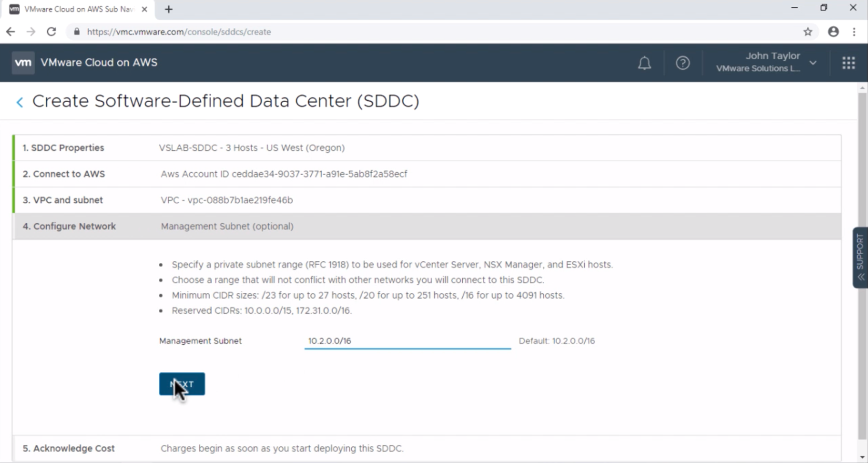View site info via the lock icon

pyautogui.click(x=77, y=32)
